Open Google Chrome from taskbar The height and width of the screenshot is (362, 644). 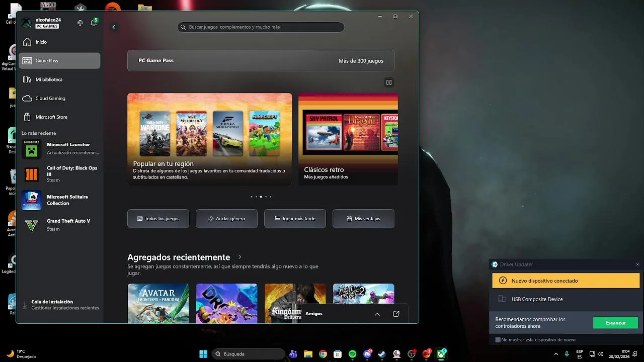pyautogui.click(x=323, y=354)
